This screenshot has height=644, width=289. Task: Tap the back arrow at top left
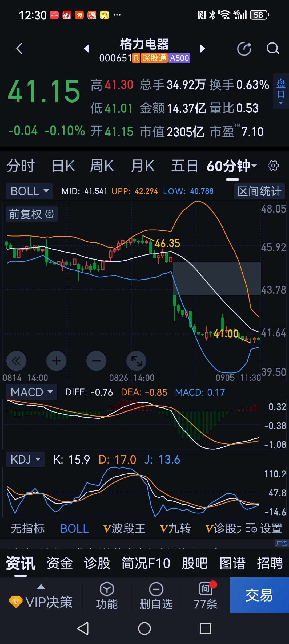tap(19, 49)
